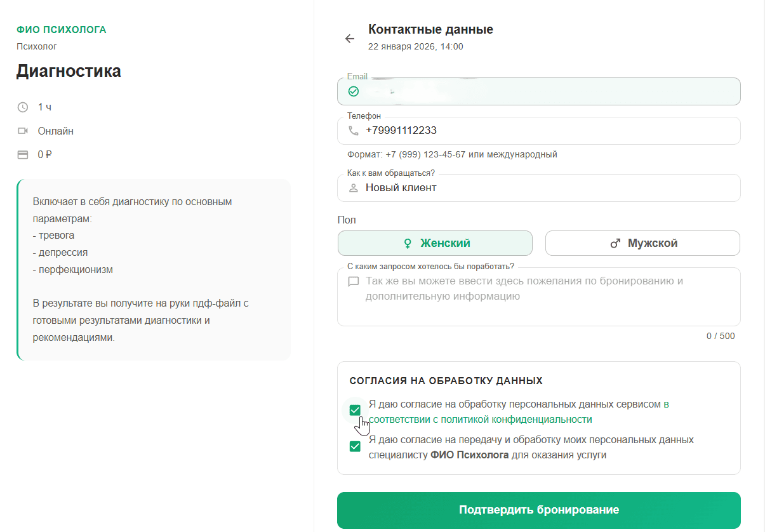Click the male gender symbol on the Мужской button
Screen dimensions: 765x532
pos(613,243)
